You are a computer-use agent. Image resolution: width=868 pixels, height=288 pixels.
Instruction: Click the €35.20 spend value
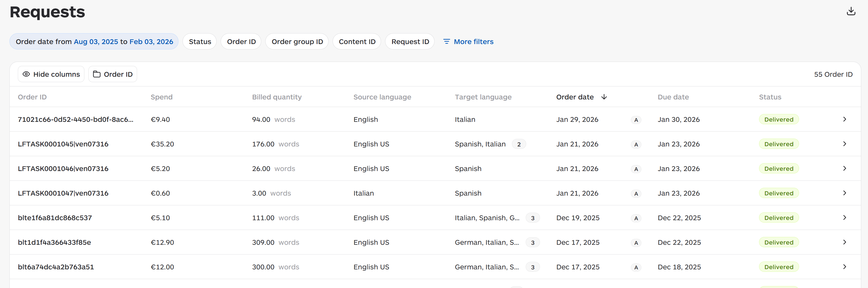[x=163, y=144]
